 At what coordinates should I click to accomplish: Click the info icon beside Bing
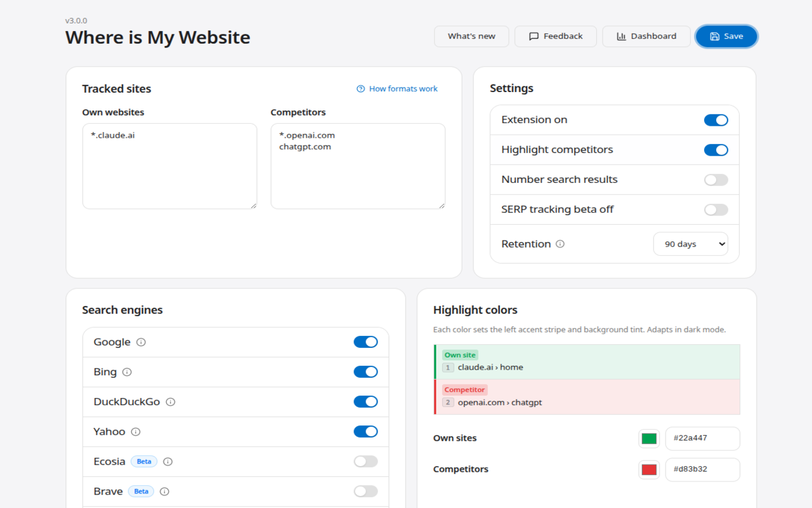pos(127,372)
